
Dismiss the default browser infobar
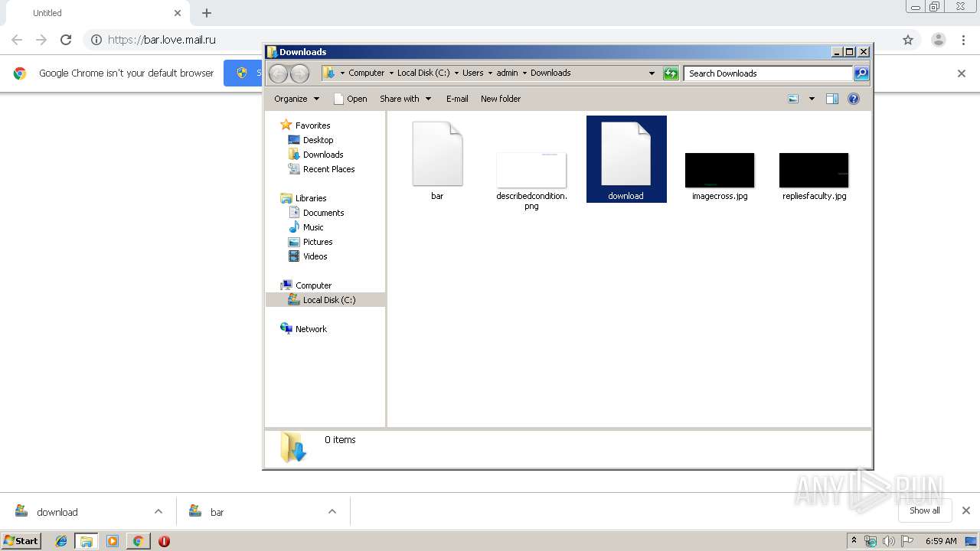[x=962, y=73]
